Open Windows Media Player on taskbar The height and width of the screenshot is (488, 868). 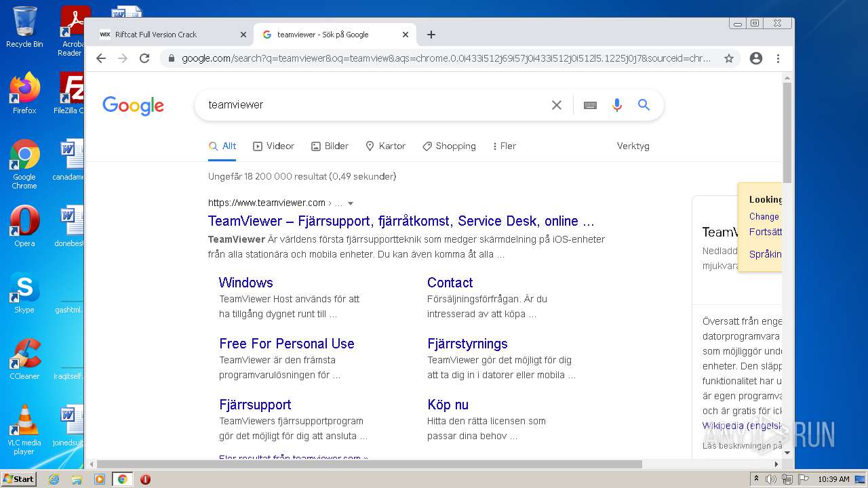100,479
